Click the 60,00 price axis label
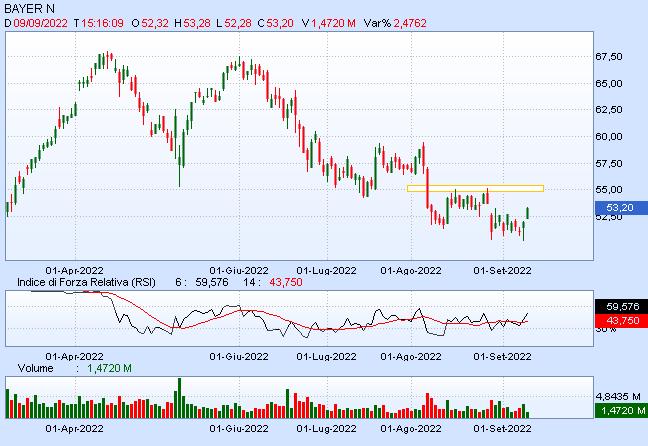The height and width of the screenshot is (446, 648). [609, 136]
